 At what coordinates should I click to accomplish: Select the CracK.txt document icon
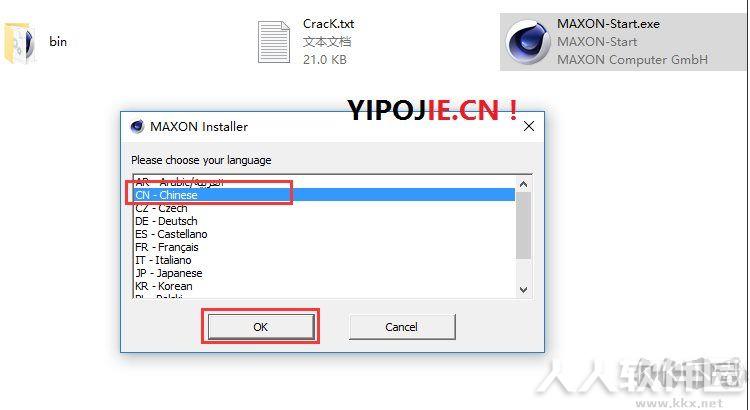tap(274, 42)
